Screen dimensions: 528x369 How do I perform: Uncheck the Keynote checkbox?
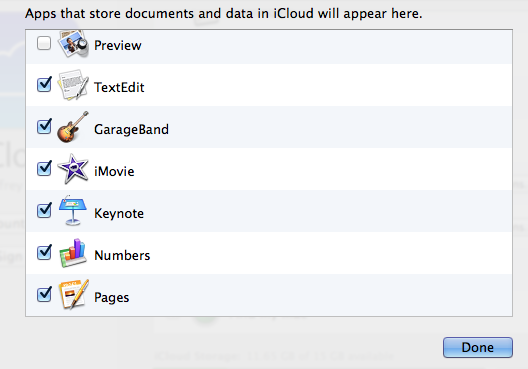44,210
